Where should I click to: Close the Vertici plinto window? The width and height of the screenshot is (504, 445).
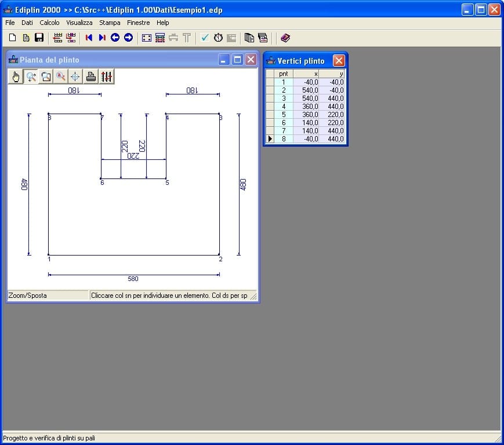(339, 61)
